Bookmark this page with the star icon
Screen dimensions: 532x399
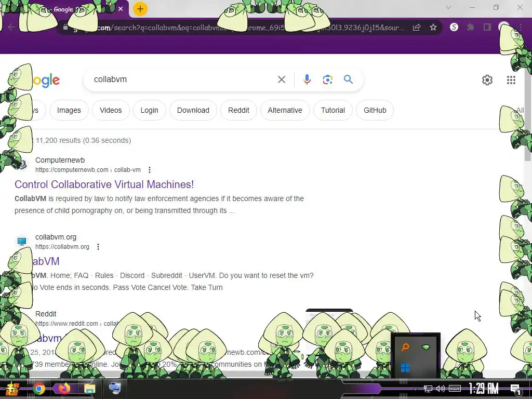(433, 28)
